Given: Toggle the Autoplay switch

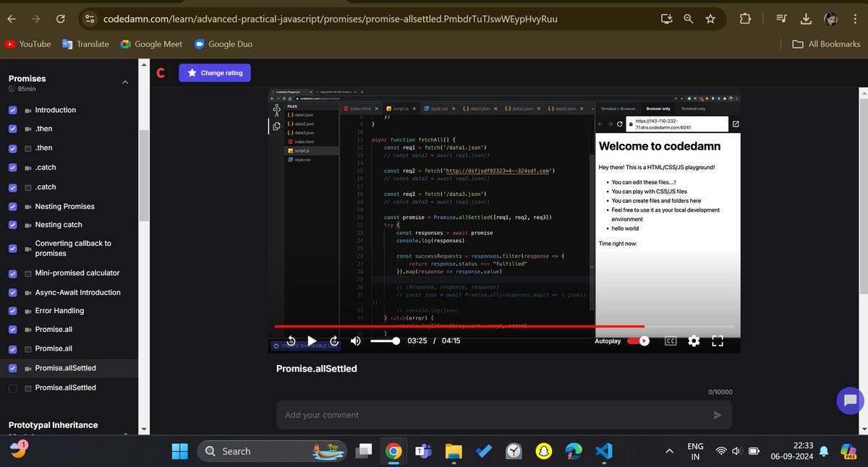Looking at the screenshot, I should click(638, 340).
